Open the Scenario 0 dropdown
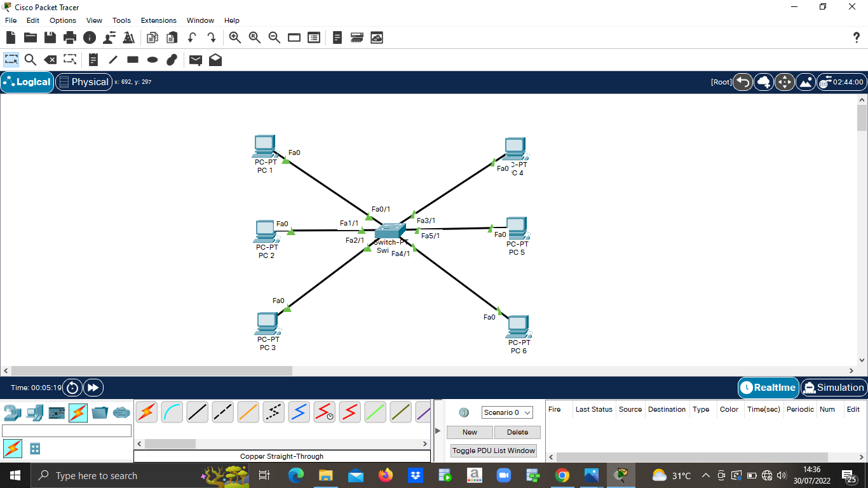 tap(507, 412)
